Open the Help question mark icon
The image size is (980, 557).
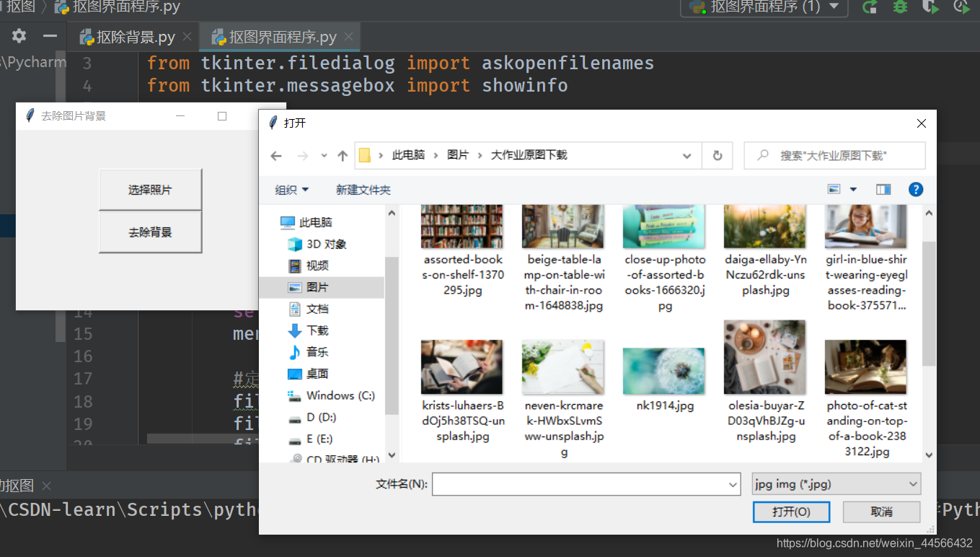click(915, 189)
